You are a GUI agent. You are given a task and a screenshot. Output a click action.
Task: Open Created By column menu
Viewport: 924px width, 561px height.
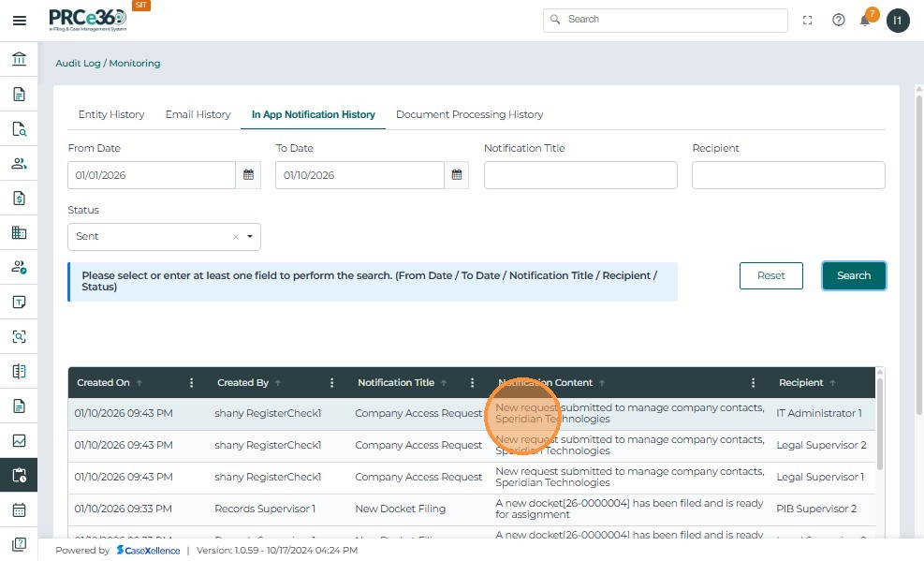332,383
